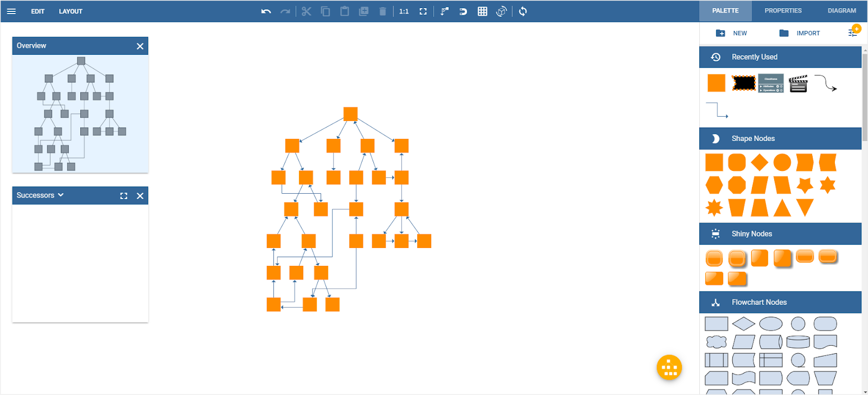
Task: Pick the orange five-point star node
Action: tap(805, 185)
